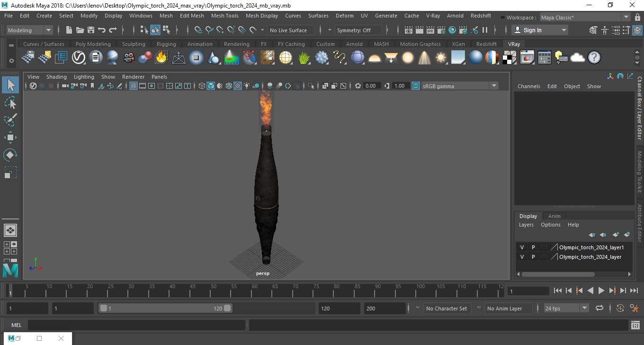Choose the Select tool in the toolbox

[10, 85]
